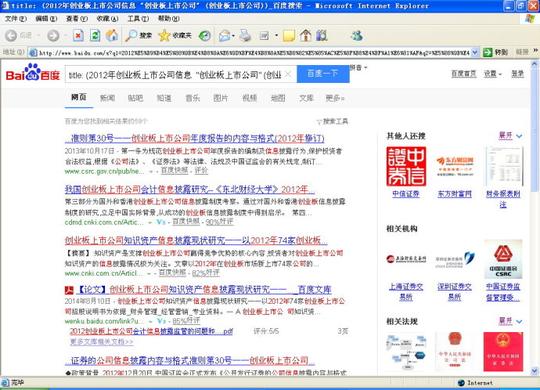Image resolution: width=540 pixels, height=390 pixels.
Task: Open the Mail icon dropdown arrow
Action: click(x=233, y=35)
